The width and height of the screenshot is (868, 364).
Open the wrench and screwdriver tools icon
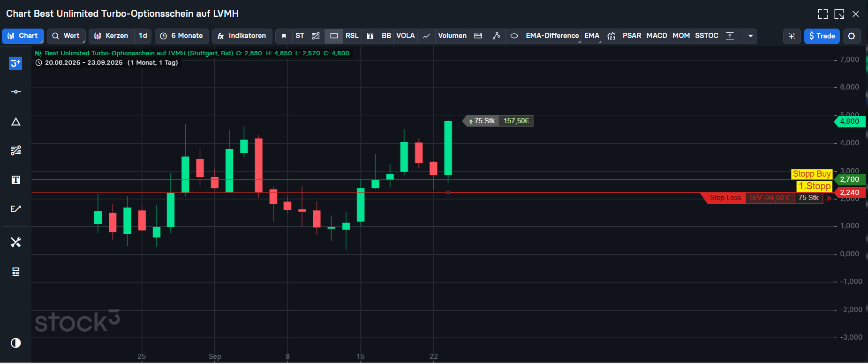tap(15, 242)
